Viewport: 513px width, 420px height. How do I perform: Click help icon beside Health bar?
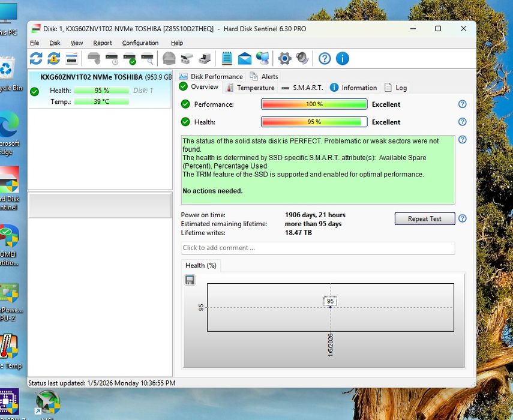coord(462,122)
